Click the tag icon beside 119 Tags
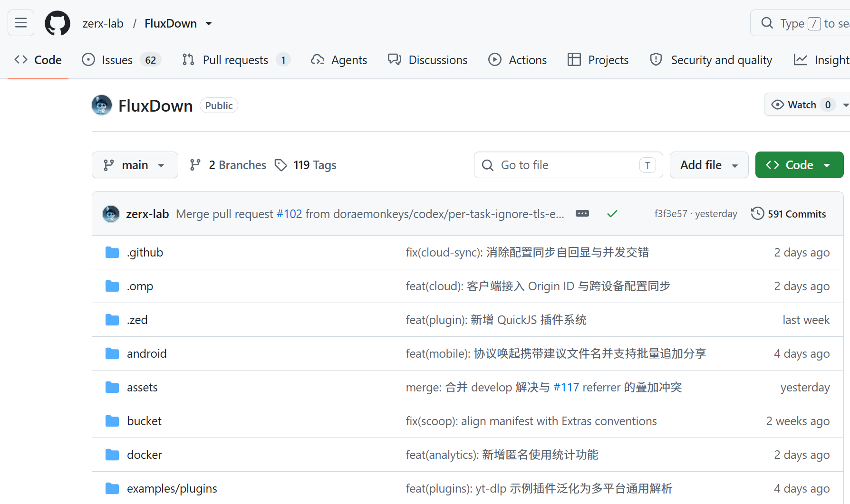The image size is (850, 504). (281, 165)
